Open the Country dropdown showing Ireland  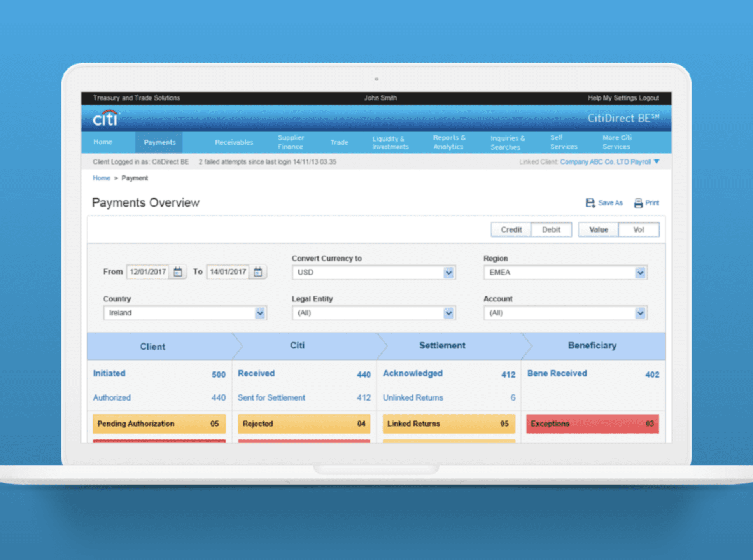tap(185, 313)
